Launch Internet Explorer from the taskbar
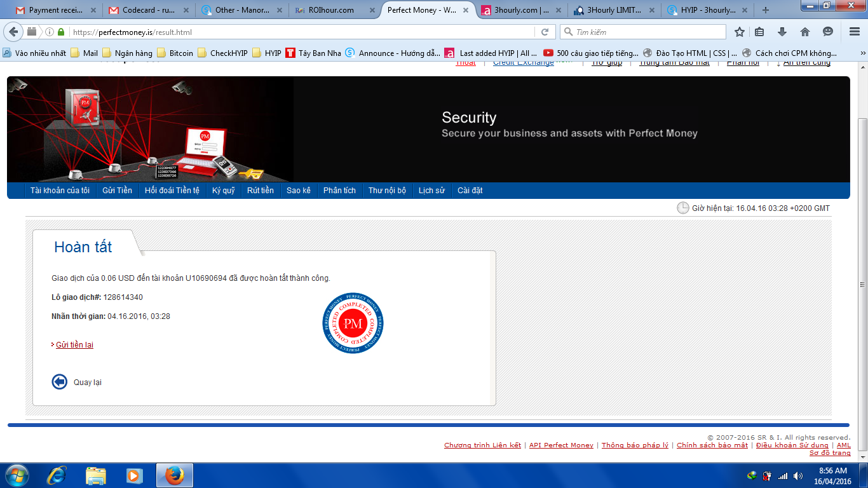The width and height of the screenshot is (868, 488). coord(57,475)
